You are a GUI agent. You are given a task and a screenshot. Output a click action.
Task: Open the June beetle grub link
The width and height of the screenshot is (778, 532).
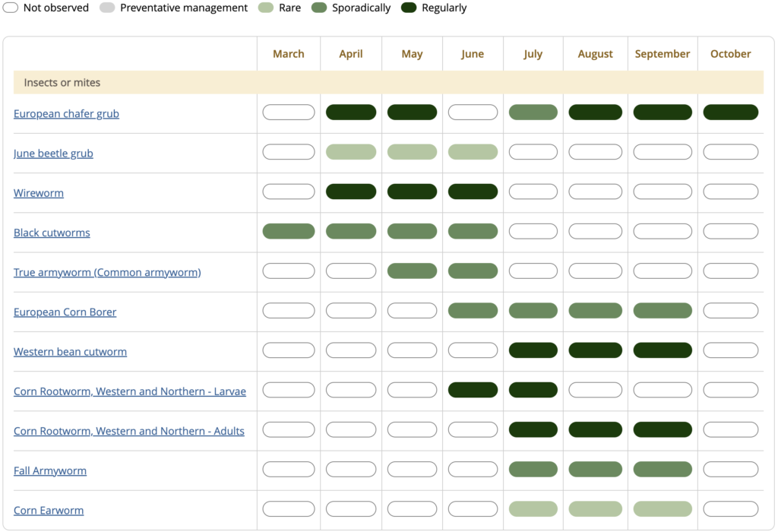53,154
